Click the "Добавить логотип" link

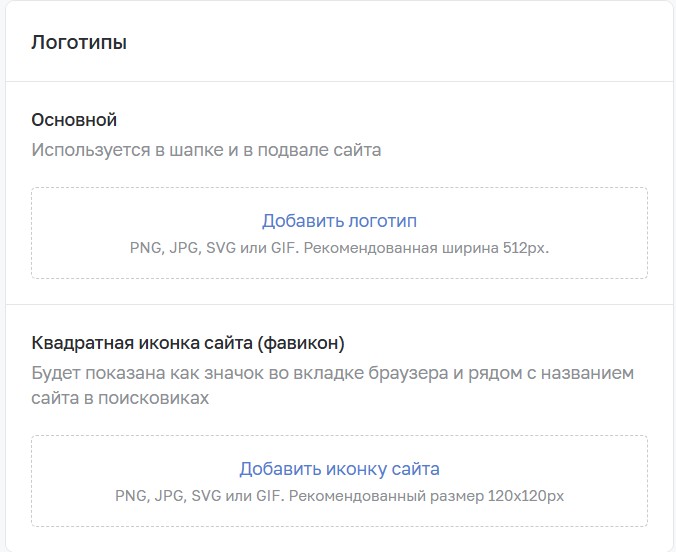click(339, 221)
